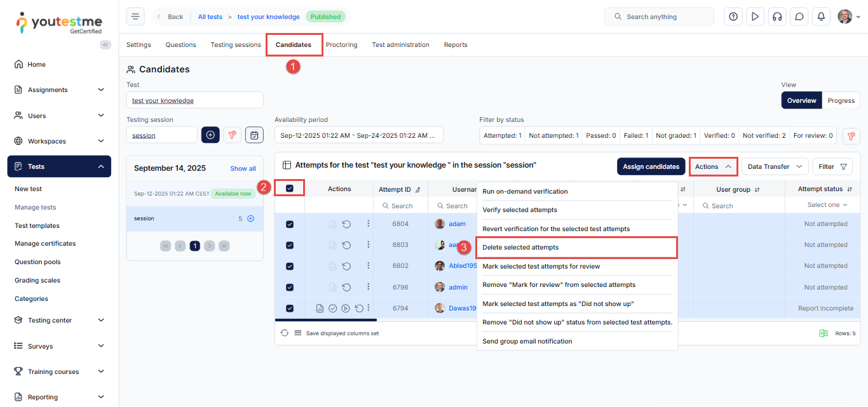Open the Attempt status Select one dropdown
Viewport: 868px width, 407px height.
pos(827,205)
